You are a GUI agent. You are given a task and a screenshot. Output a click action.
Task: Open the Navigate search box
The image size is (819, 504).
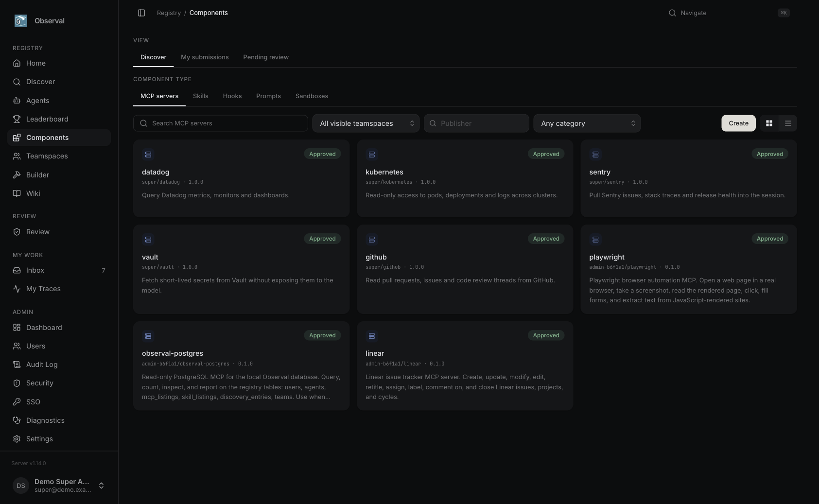pyautogui.click(x=730, y=13)
